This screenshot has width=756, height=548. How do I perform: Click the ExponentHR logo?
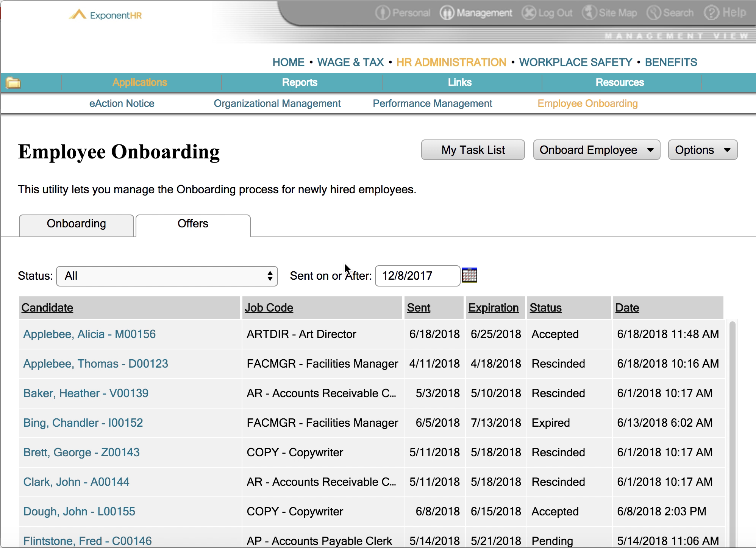point(105,15)
